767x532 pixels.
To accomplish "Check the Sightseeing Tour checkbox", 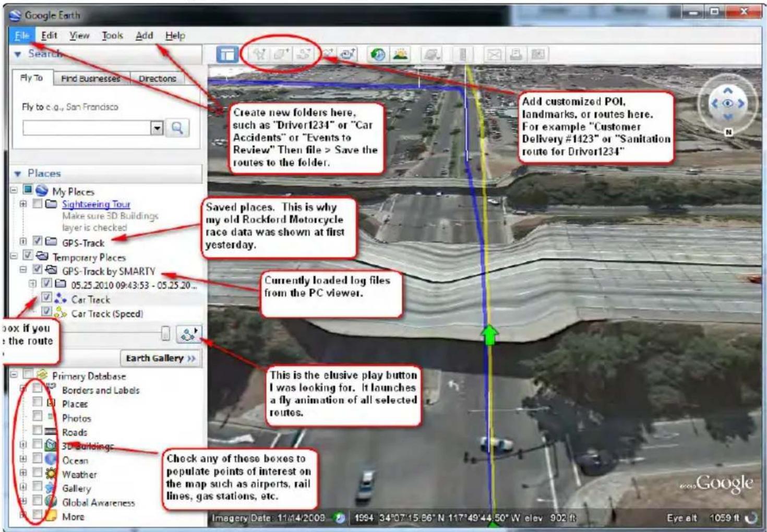I will (37, 203).
